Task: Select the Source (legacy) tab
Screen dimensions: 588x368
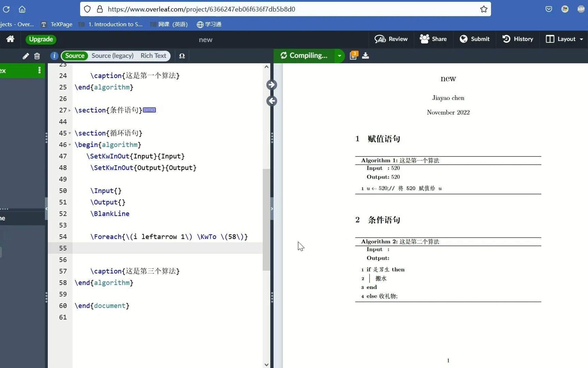Action: [x=112, y=56]
